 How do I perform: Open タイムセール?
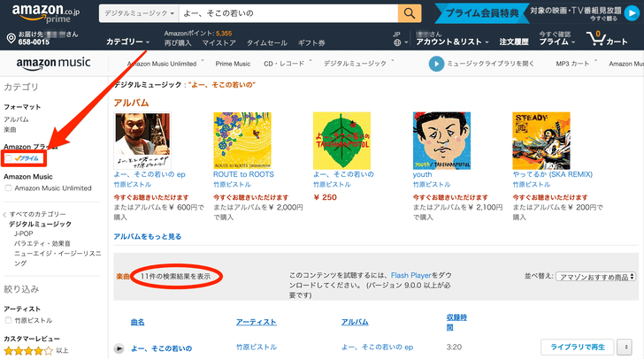coord(266,42)
